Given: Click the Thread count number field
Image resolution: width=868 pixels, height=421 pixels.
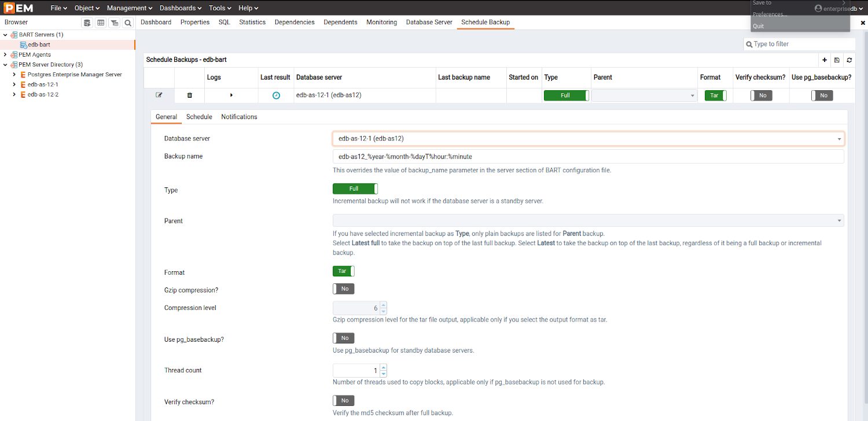Looking at the screenshot, I should (356, 371).
